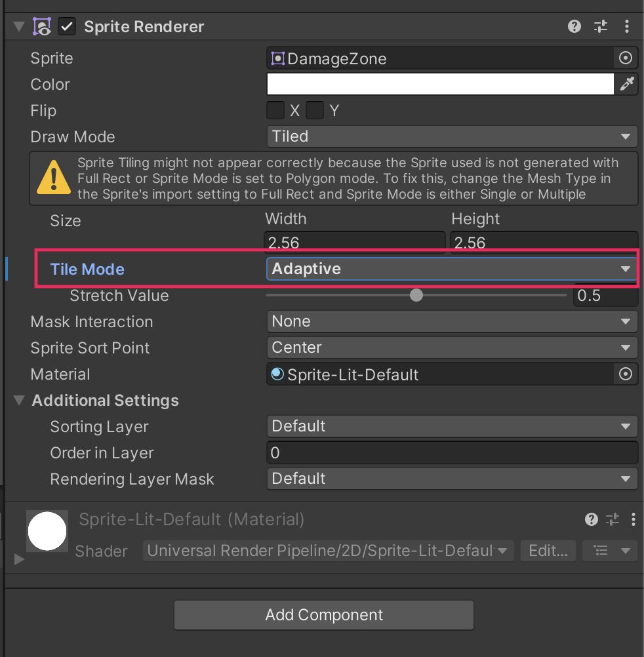644x657 pixels.
Task: Open Sprite Renderer three-dot options menu
Action: (627, 27)
